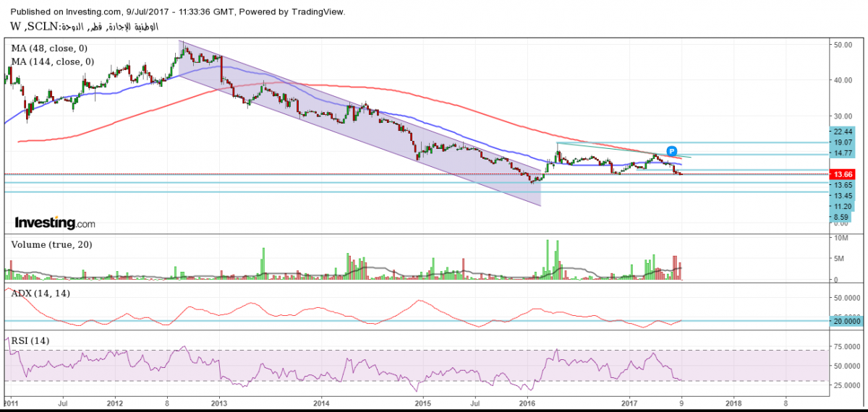Click the 10M volume axis value
Viewport: 868px width, 412px height.
tap(841, 238)
